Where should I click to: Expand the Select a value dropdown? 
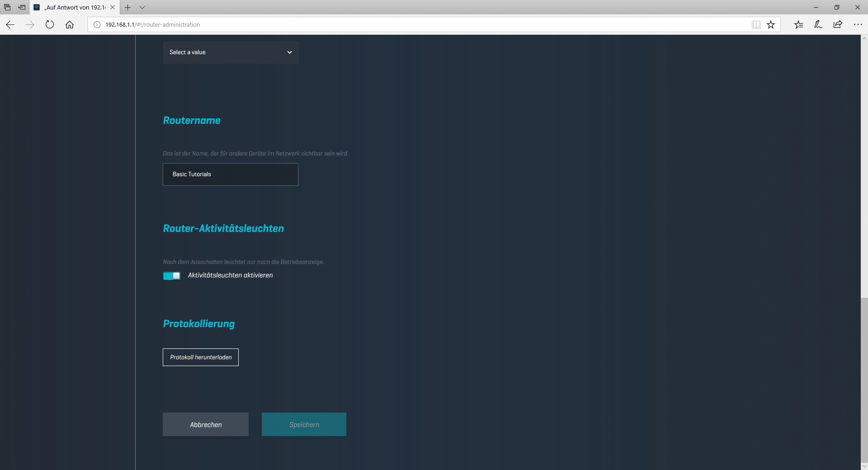[231, 52]
